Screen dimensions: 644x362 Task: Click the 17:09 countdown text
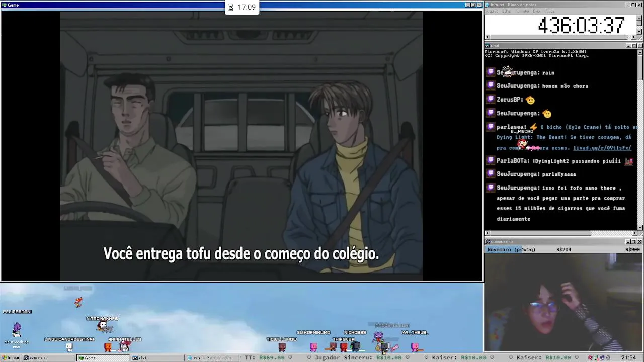pos(247,7)
